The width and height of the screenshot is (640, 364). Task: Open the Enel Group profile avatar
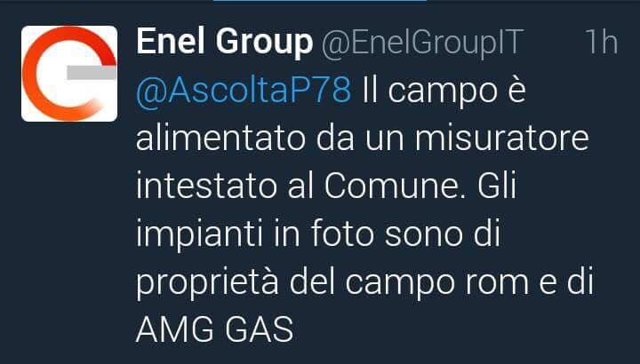(x=69, y=74)
